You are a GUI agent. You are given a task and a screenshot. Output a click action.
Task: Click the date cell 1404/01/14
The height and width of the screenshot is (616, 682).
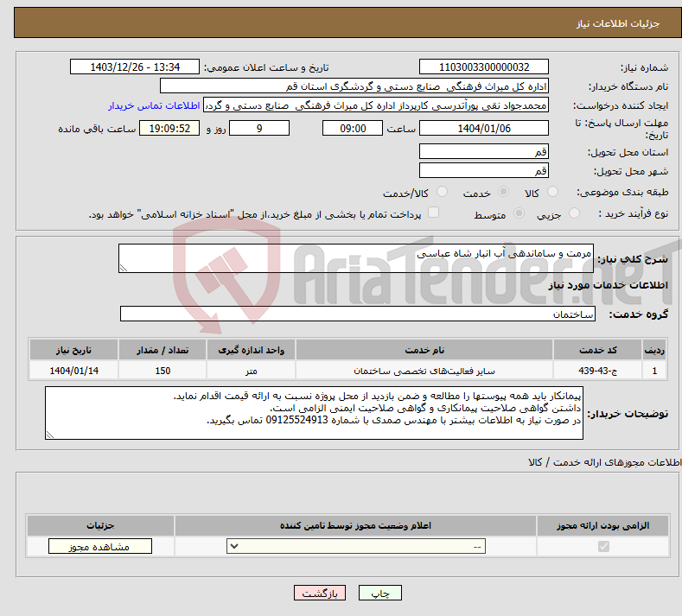click(x=73, y=371)
